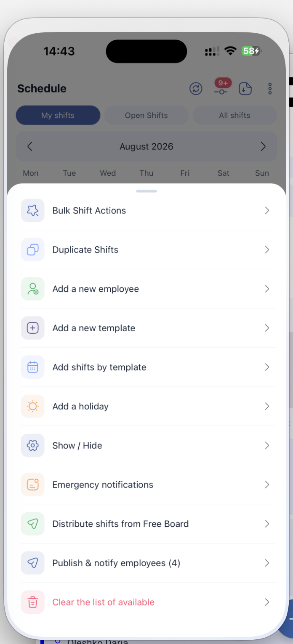Tap the sheet drag handle bar
Screen dimensions: 293x644
point(146,191)
